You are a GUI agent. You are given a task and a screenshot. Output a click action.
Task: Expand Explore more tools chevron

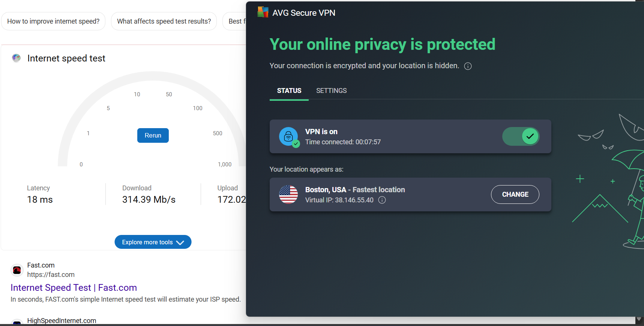(180, 242)
